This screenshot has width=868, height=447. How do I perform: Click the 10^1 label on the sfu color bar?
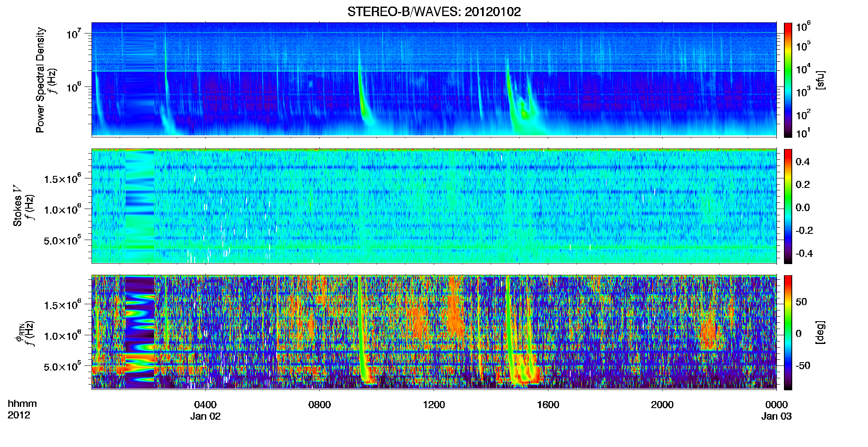803,133
